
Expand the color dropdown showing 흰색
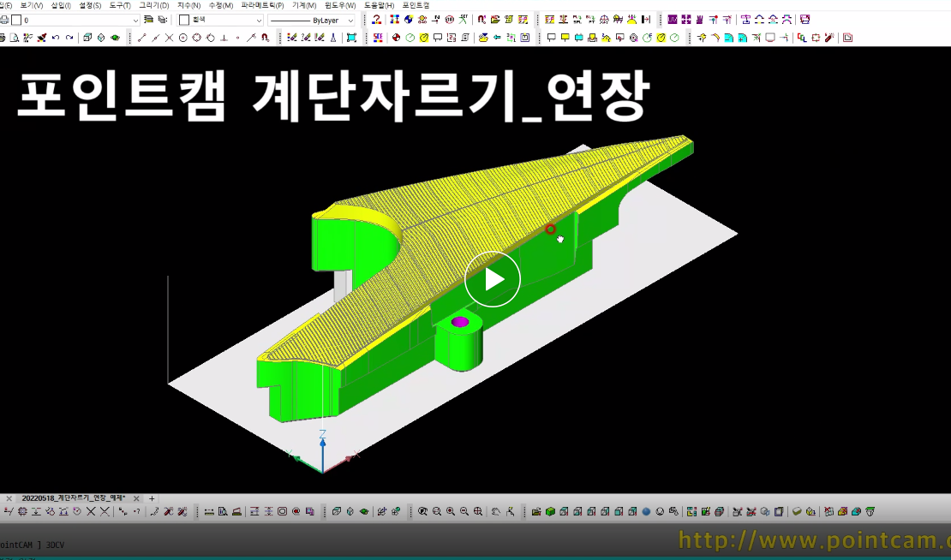point(259,20)
